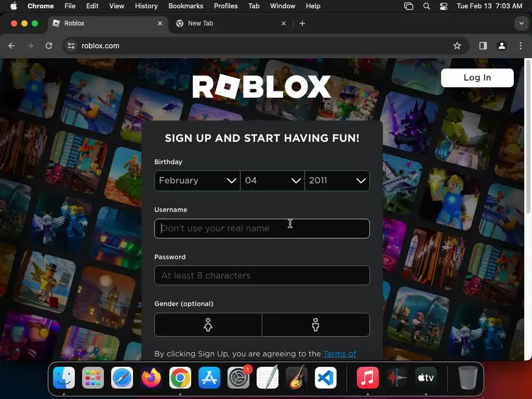This screenshot has height=399, width=532.
Task: Close the New Tab tab
Action: (x=283, y=23)
